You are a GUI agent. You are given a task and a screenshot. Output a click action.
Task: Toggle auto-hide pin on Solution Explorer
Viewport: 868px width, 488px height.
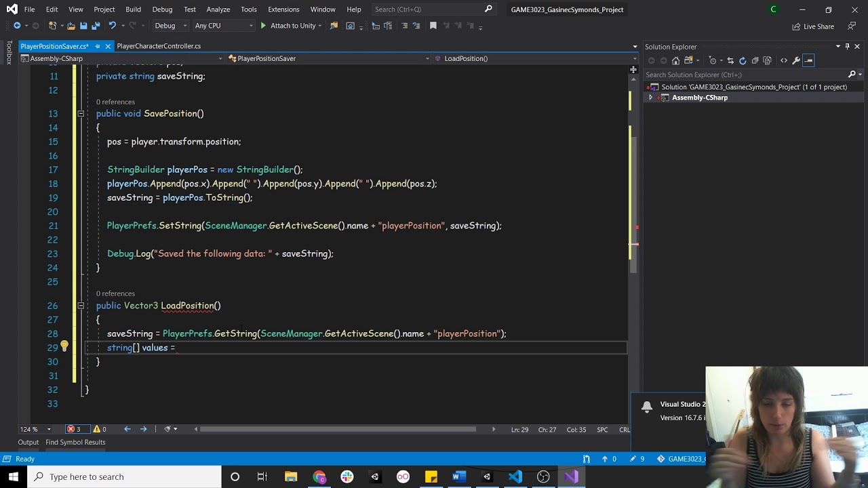click(x=847, y=46)
